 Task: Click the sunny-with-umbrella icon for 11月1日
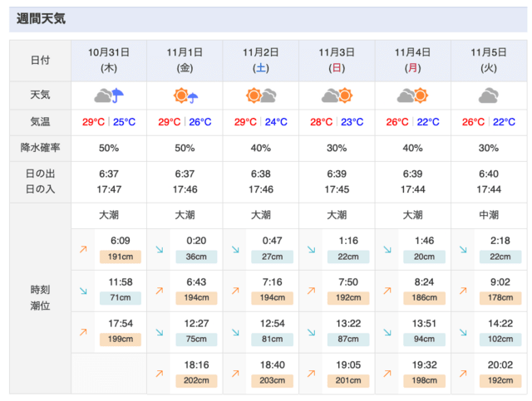[x=185, y=95]
